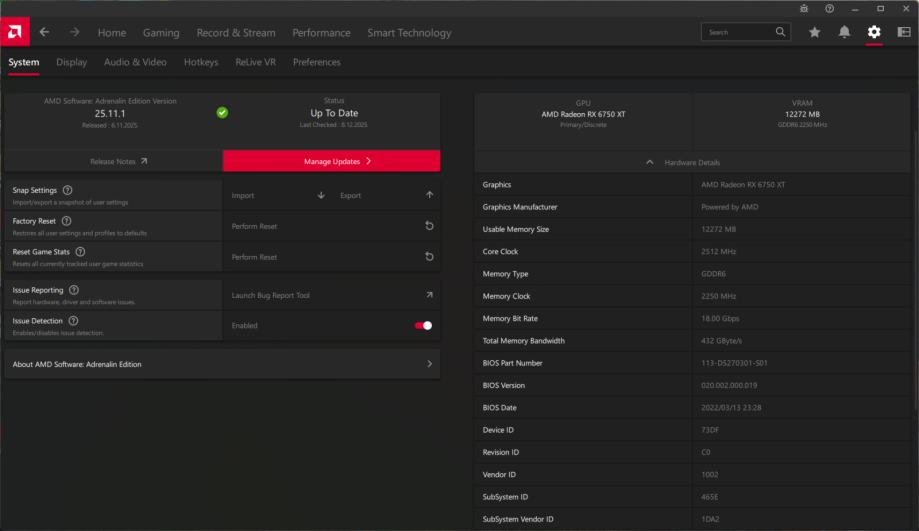The image size is (919, 531).
Task: Click the Memory Type value GDDR6
Action: pyautogui.click(x=713, y=274)
